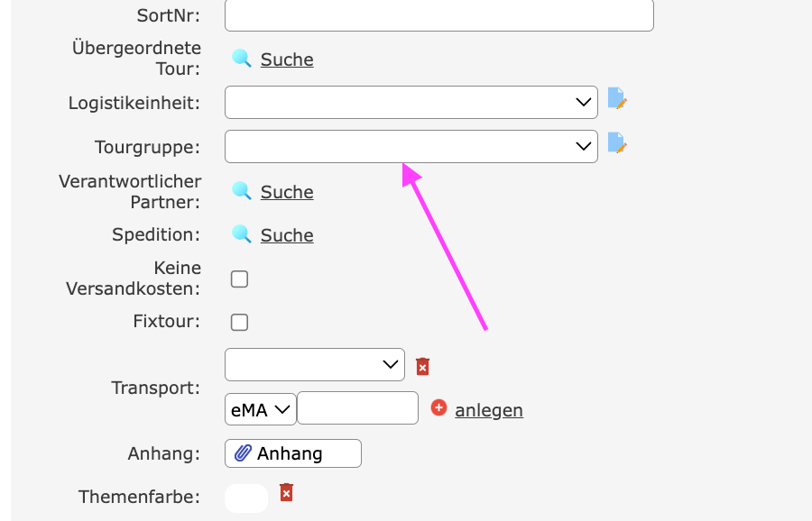Click edit icon next to Logistikeinheit dropdown
Viewport: 812px width, 521px height.
click(617, 99)
